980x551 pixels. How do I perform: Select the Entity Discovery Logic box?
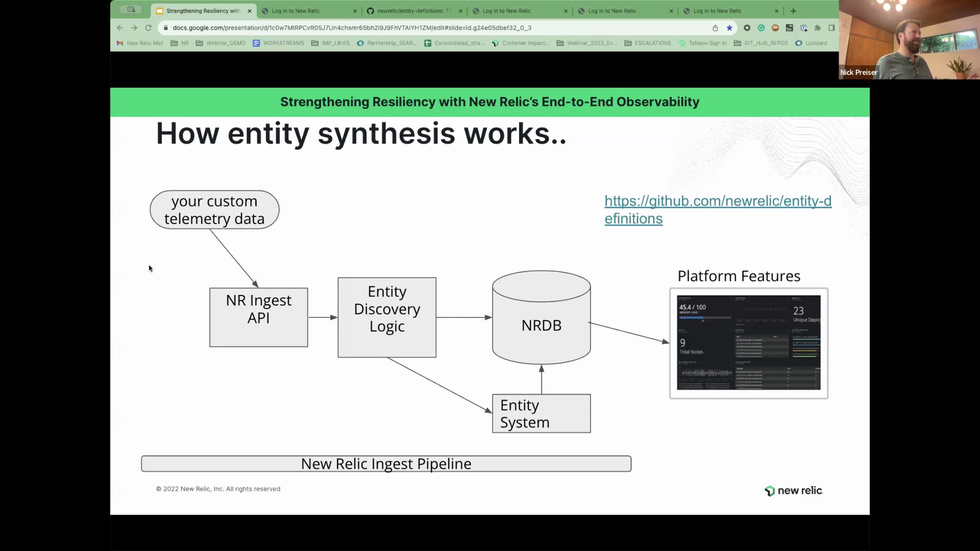pyautogui.click(x=387, y=317)
